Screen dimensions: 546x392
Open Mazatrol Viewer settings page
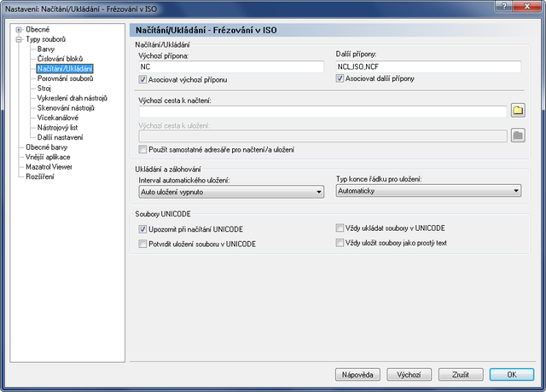tap(49, 167)
